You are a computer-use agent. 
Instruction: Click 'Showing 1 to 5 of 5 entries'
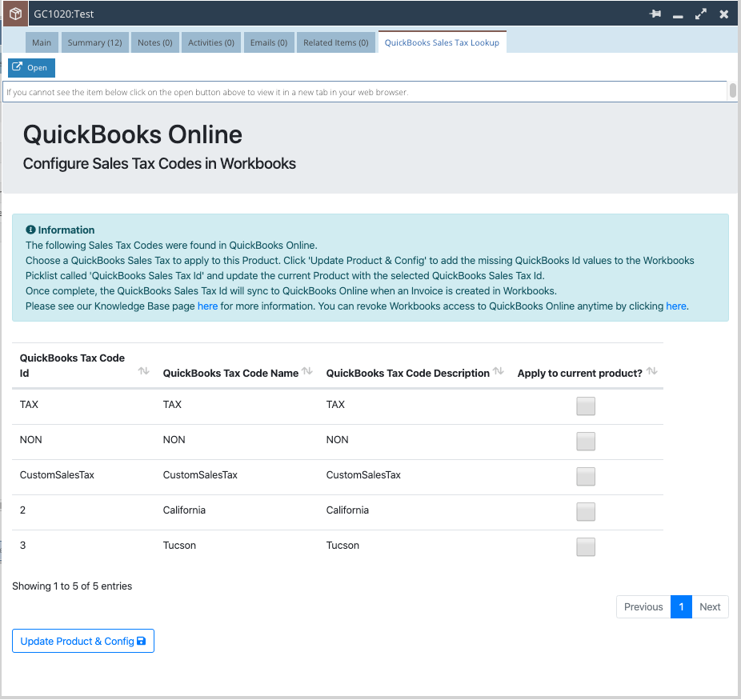(72, 586)
